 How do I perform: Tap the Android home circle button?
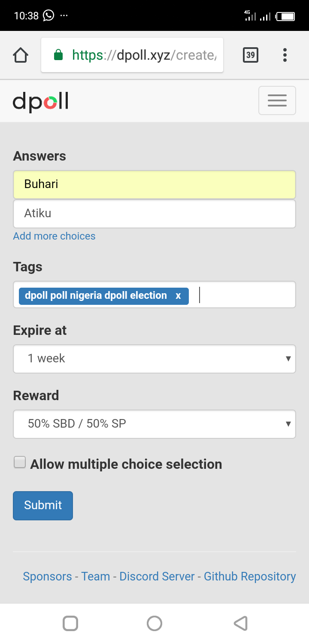click(x=154, y=623)
